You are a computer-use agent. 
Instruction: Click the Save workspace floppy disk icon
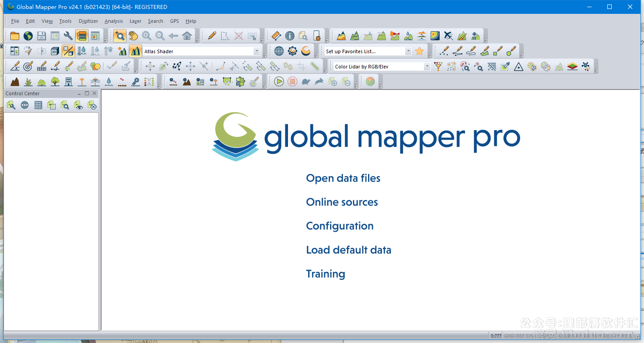(x=42, y=36)
